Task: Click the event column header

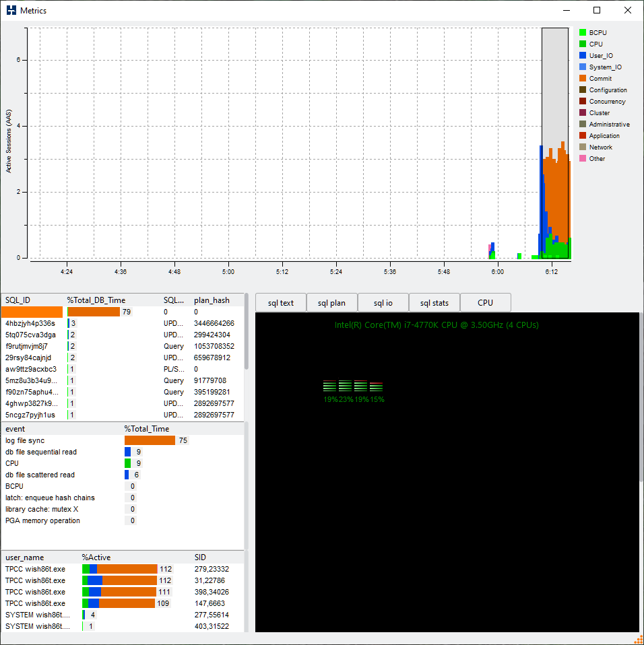Action: tap(15, 429)
